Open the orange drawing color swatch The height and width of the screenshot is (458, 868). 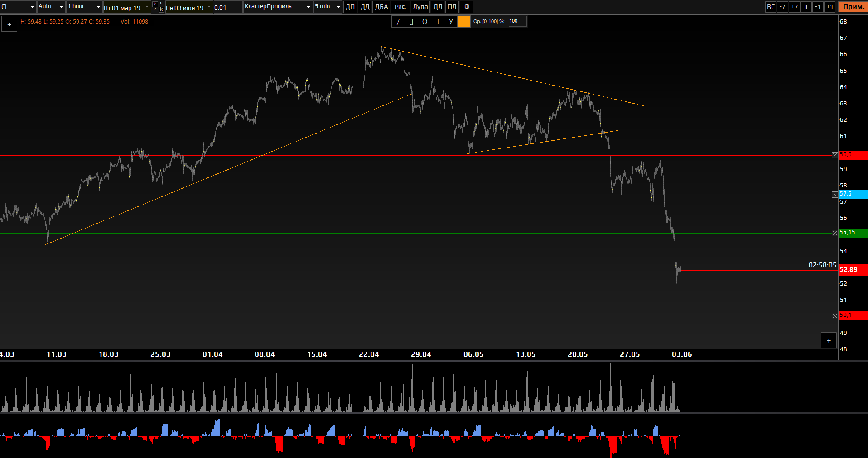coord(464,22)
